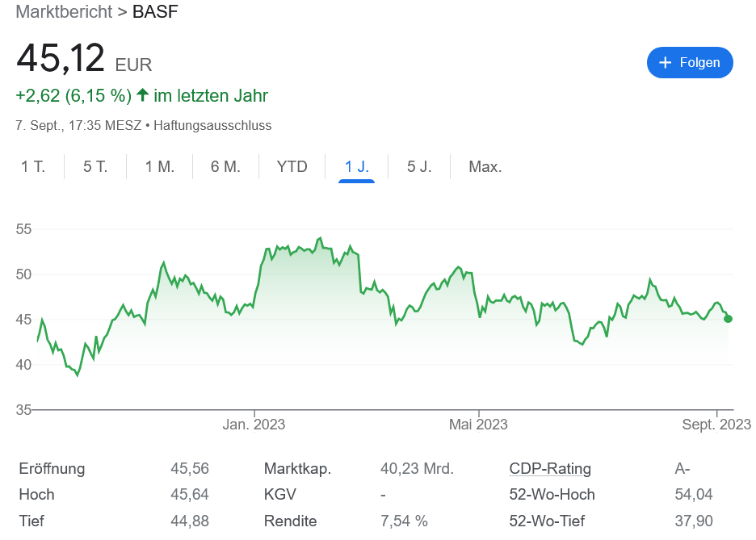Screen dimensions: 756x540
Task: Click the plus icon inside the Folgen button
Action: point(664,62)
